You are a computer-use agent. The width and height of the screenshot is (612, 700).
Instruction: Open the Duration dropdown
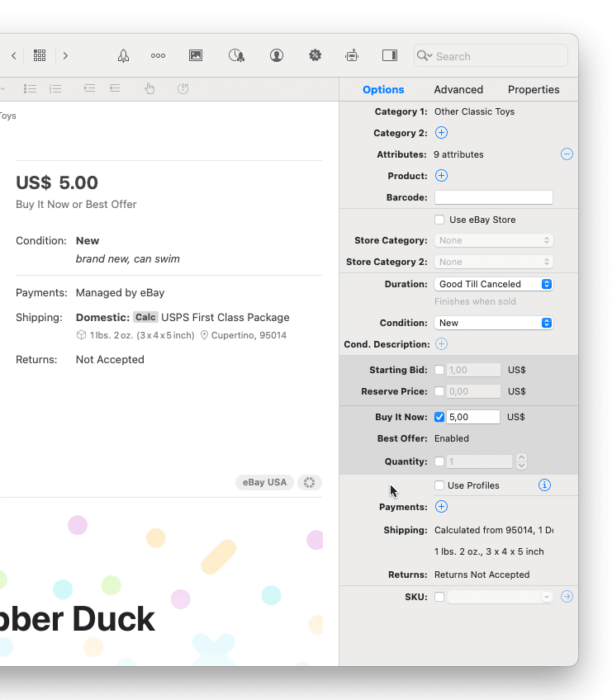[x=493, y=284]
